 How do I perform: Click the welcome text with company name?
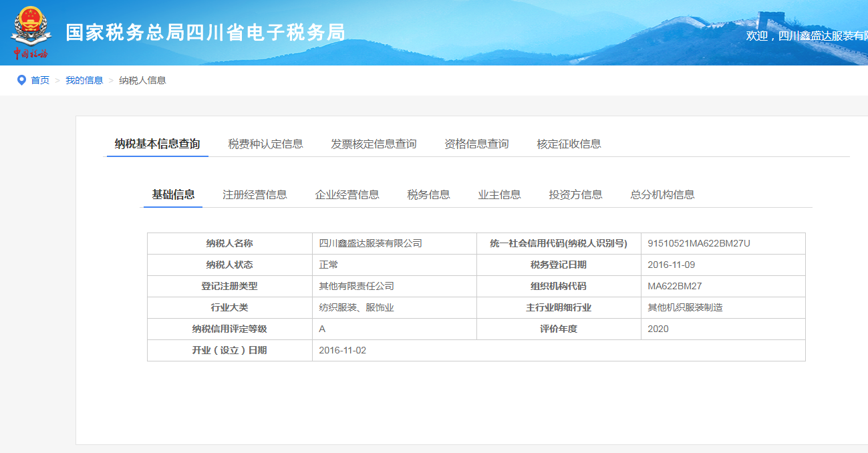[807, 35]
